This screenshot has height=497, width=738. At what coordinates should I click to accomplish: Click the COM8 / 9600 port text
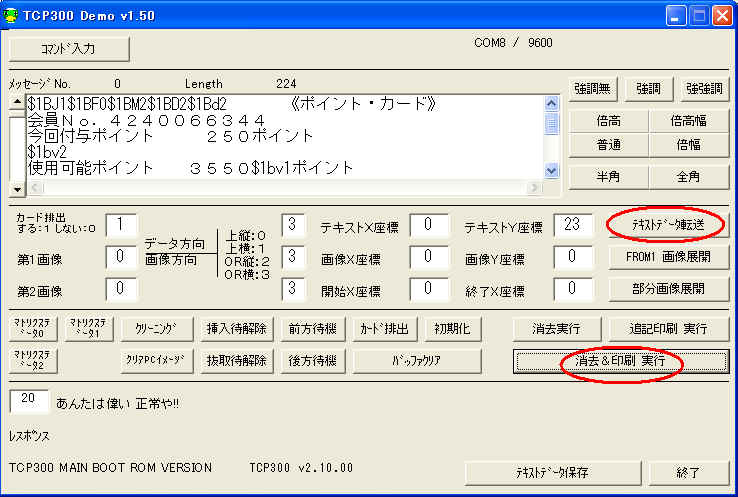coord(513,43)
